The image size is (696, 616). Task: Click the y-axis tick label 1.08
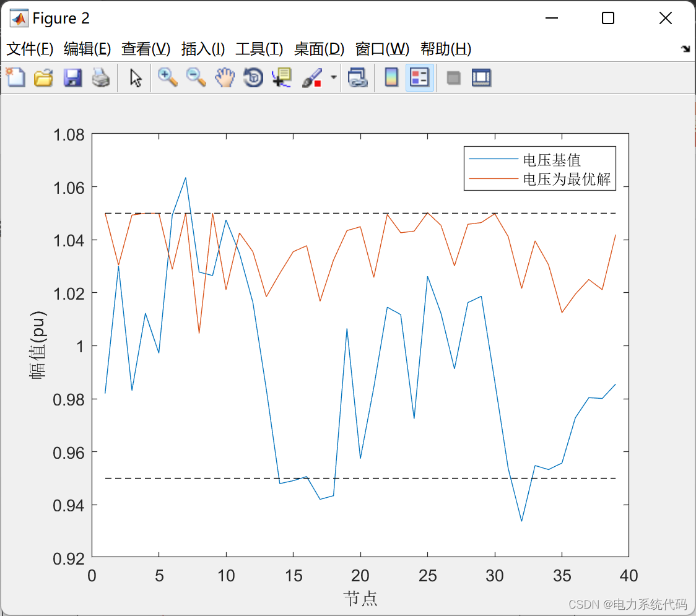pos(68,134)
